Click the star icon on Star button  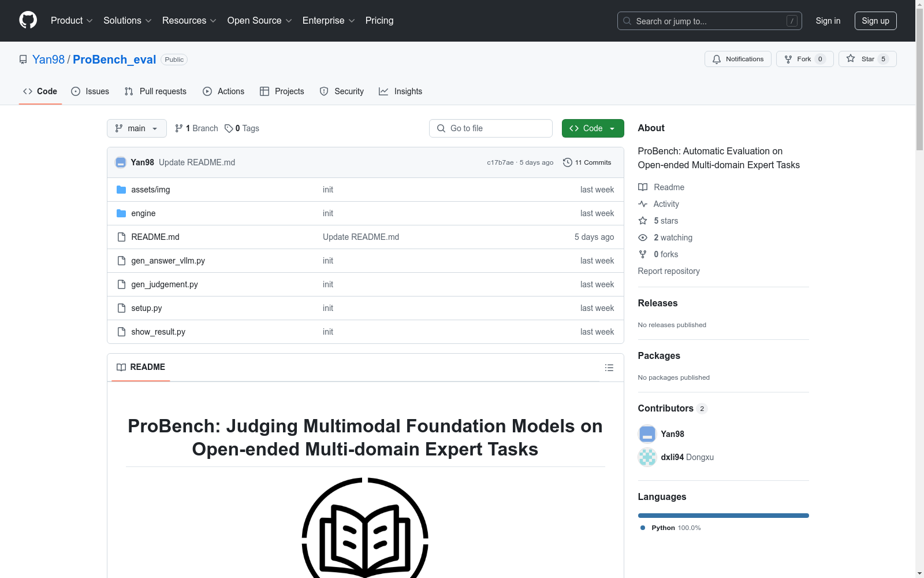851,58
